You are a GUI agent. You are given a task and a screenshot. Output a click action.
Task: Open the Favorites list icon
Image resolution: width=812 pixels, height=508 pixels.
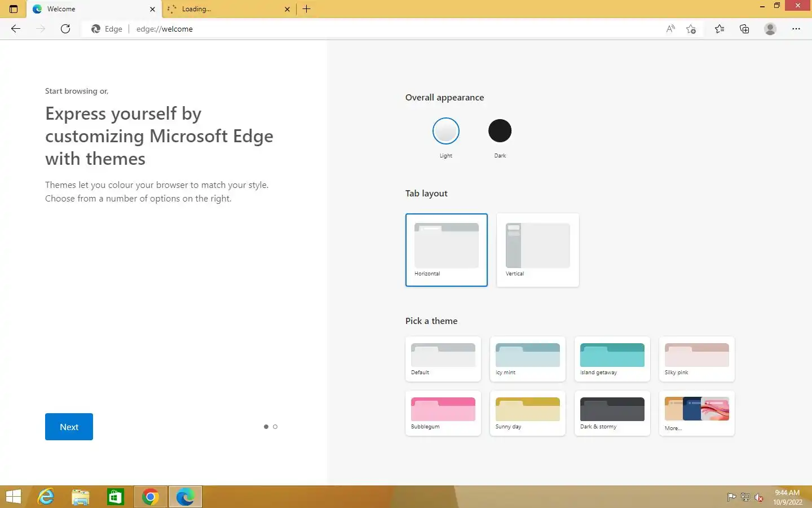720,29
